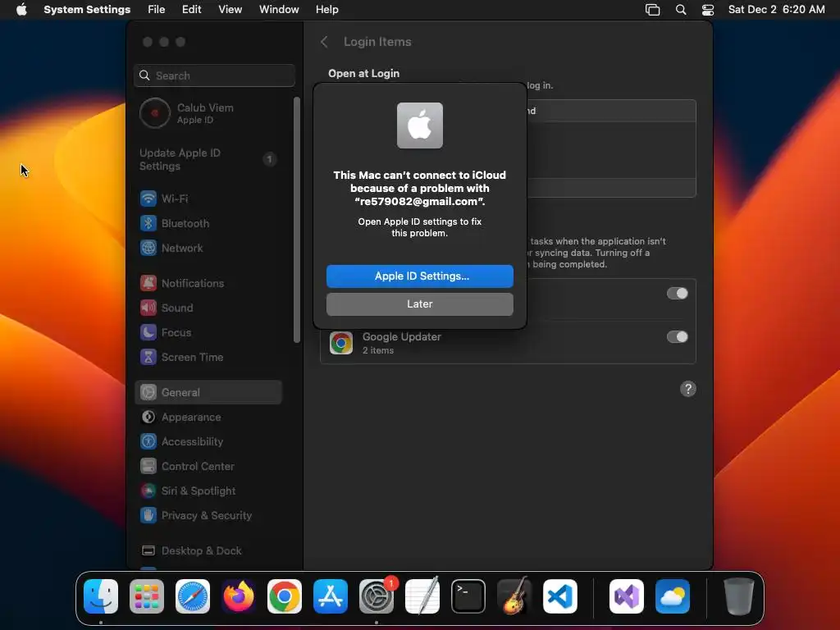Click the settings Search field
This screenshot has width=840, height=630.
pyautogui.click(x=214, y=75)
